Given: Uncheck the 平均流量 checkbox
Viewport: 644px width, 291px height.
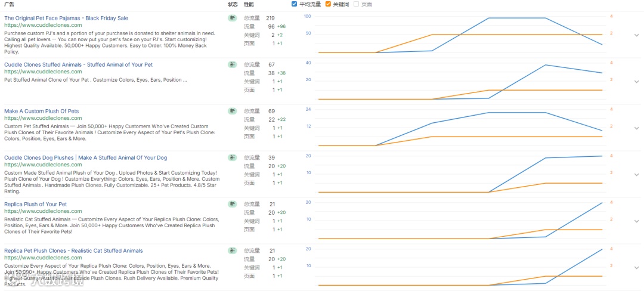Looking at the screenshot, I should 294,4.
